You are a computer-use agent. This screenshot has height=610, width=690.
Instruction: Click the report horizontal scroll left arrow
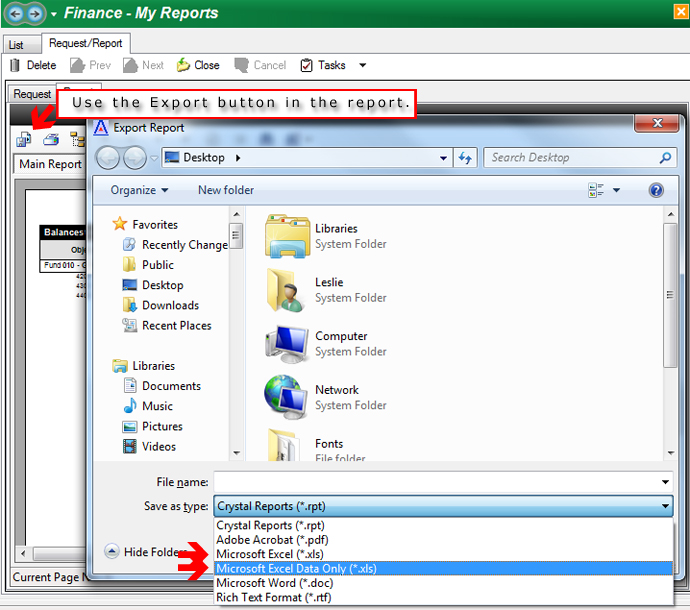coord(23,553)
